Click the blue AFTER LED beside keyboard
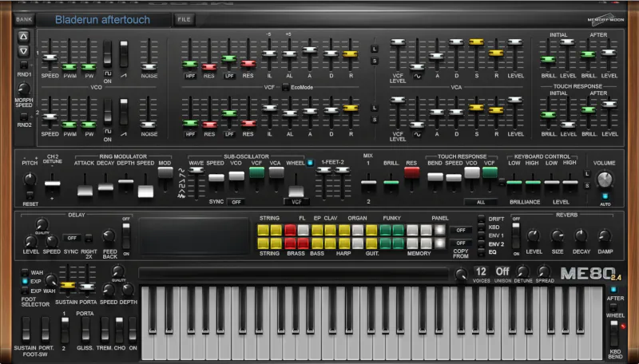The height and width of the screenshot is (364, 639). (x=613, y=290)
